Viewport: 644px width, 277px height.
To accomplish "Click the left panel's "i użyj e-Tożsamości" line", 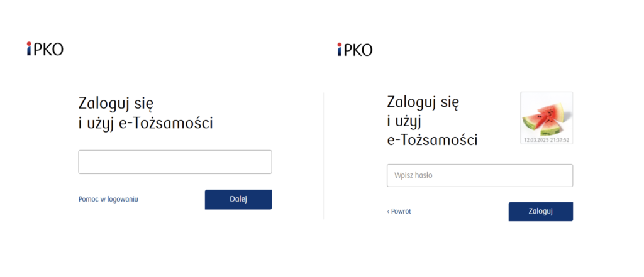I will [145, 123].
